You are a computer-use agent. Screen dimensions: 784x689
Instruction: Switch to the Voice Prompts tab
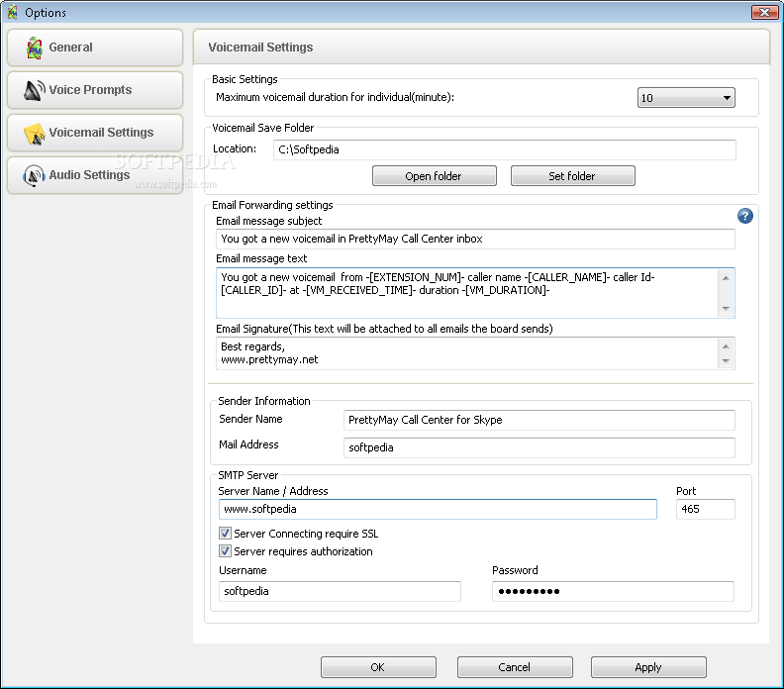95,90
